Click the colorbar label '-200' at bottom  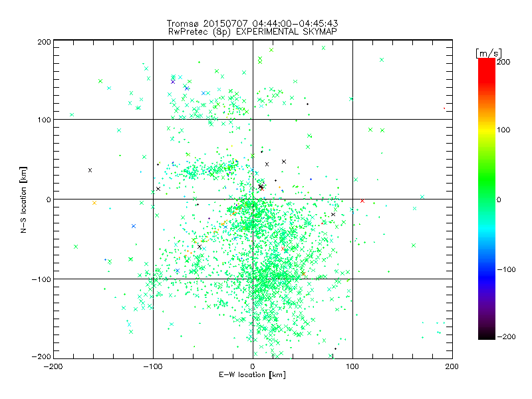pyautogui.click(x=506, y=336)
